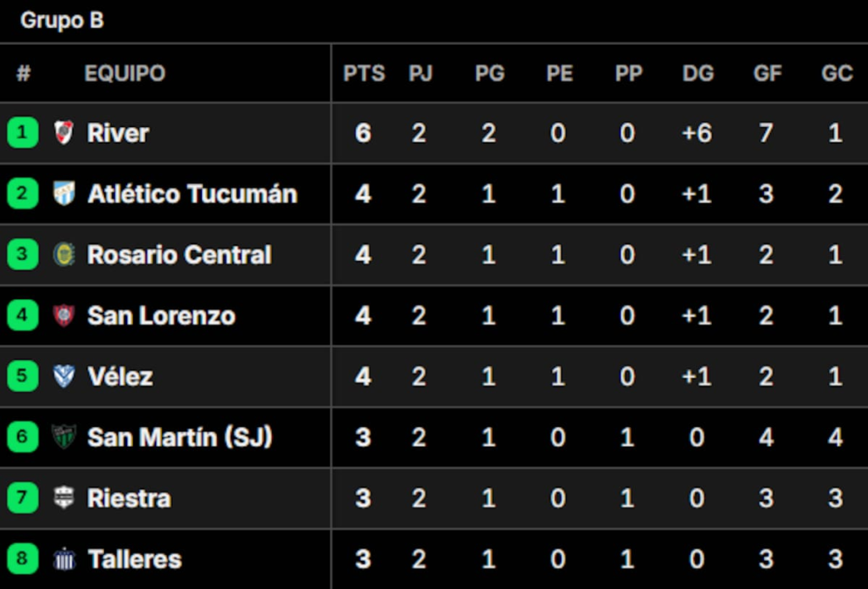Viewport: 868px width, 589px height.
Task: Click the green position 1 badge
Action: click(23, 132)
